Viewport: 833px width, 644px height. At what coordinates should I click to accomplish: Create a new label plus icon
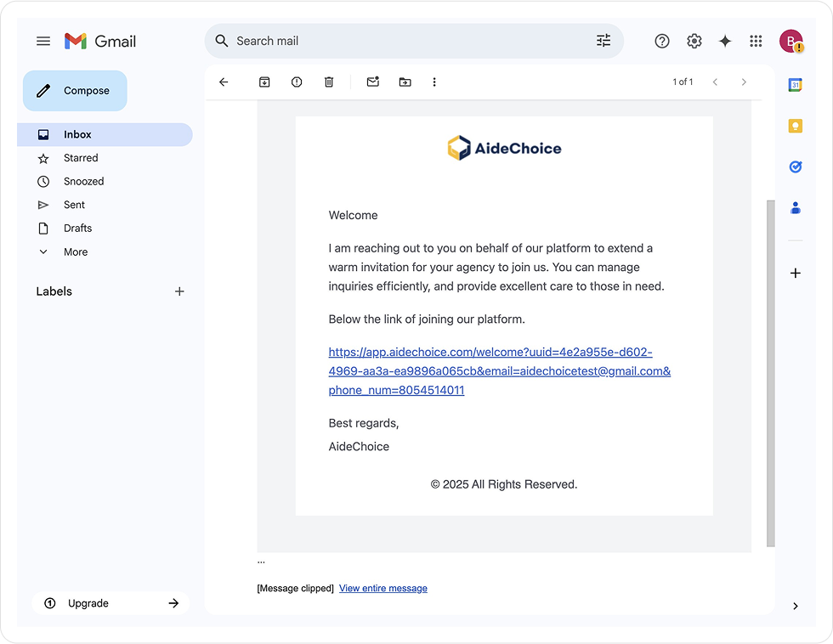pyautogui.click(x=179, y=291)
